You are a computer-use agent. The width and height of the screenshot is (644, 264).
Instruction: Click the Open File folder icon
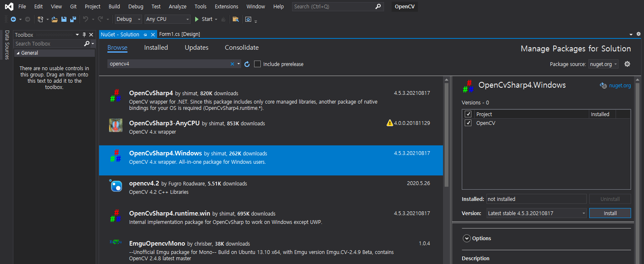(x=55, y=19)
